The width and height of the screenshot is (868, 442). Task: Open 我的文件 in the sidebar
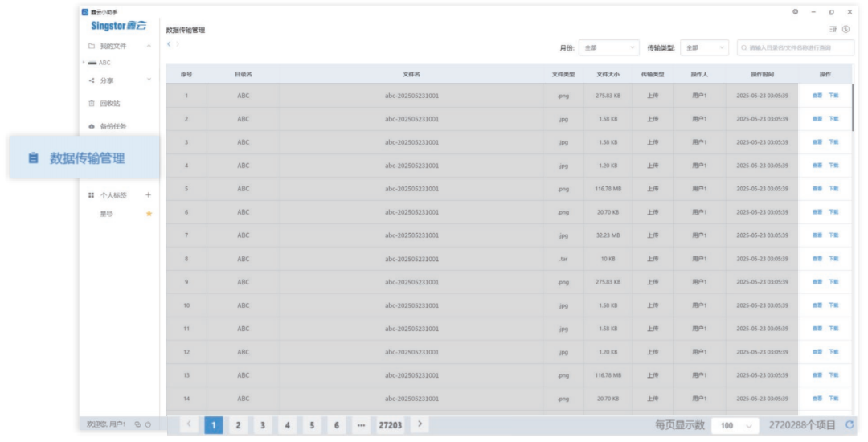tap(113, 46)
